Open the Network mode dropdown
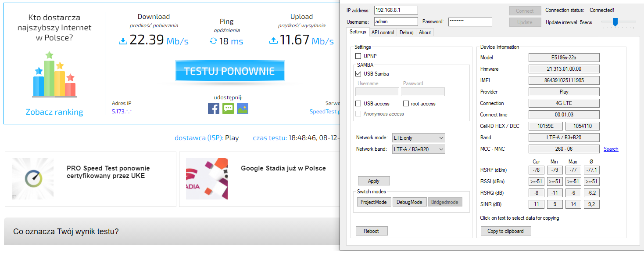 [419, 138]
